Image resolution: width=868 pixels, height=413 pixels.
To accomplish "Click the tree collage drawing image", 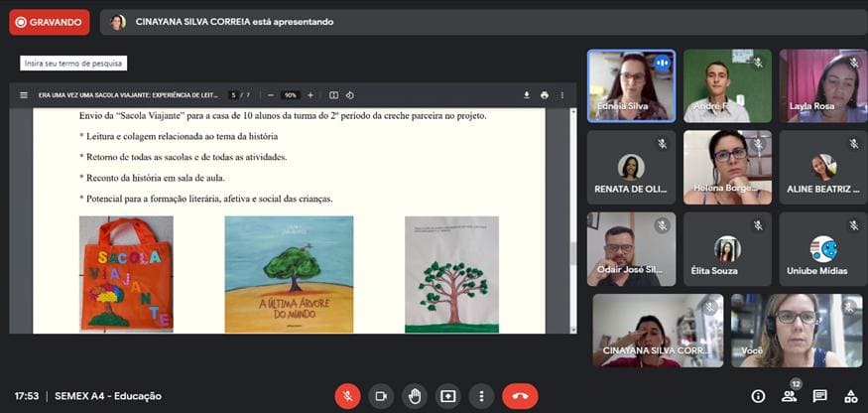I will tap(451, 274).
